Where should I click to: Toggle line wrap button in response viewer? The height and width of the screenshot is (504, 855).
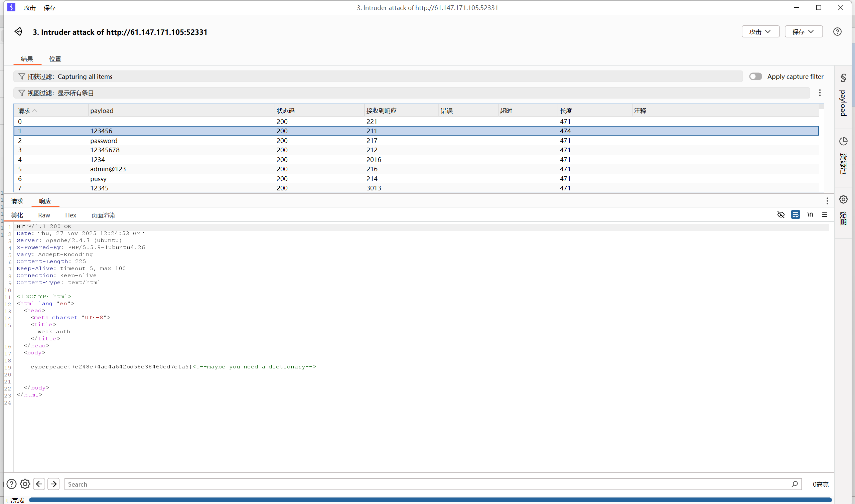click(x=795, y=215)
